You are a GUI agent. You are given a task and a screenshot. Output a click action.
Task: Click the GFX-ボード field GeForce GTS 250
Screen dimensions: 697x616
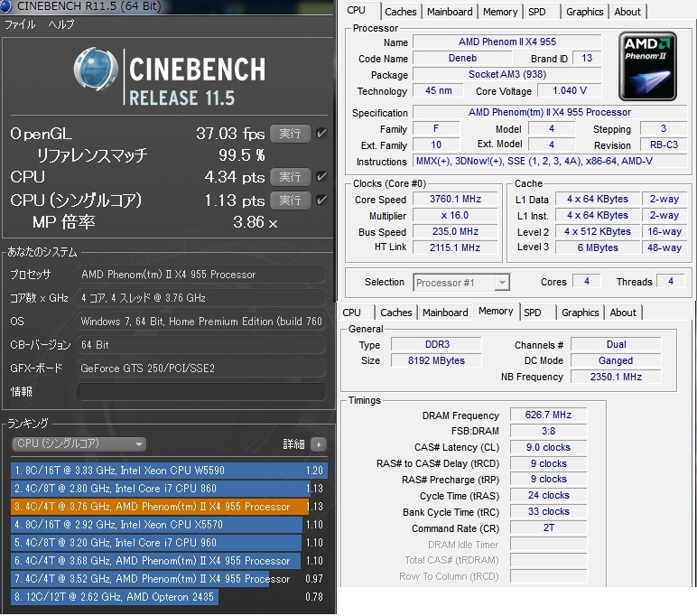(x=201, y=369)
